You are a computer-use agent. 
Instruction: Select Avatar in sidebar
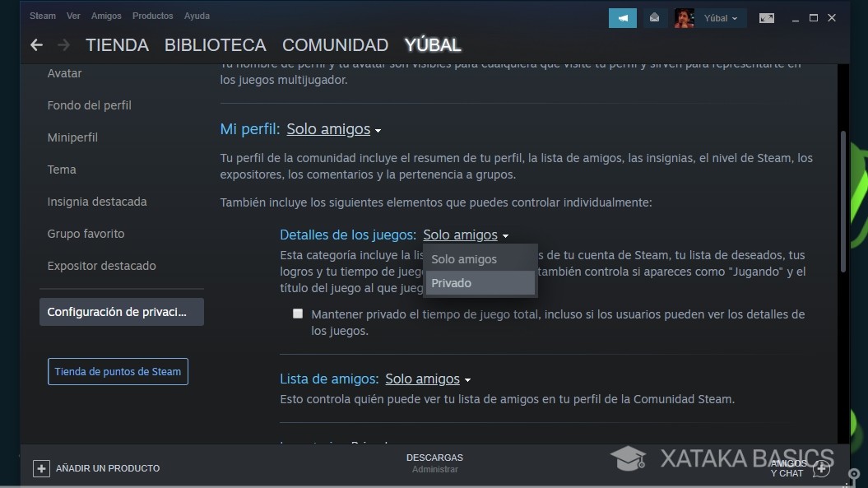[x=64, y=73]
